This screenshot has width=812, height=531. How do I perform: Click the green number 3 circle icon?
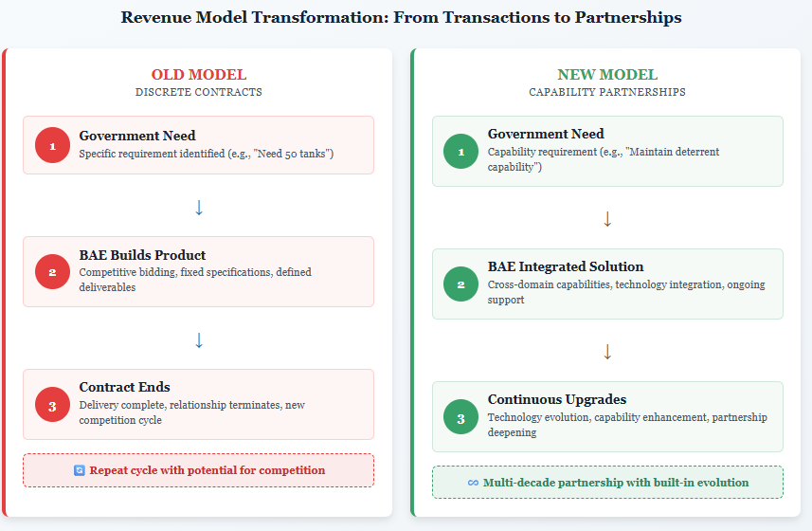point(460,417)
